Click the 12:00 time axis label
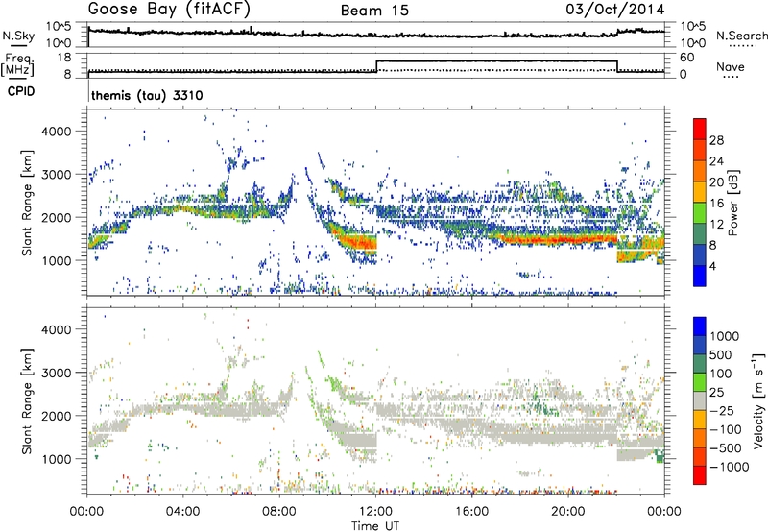 (375, 511)
